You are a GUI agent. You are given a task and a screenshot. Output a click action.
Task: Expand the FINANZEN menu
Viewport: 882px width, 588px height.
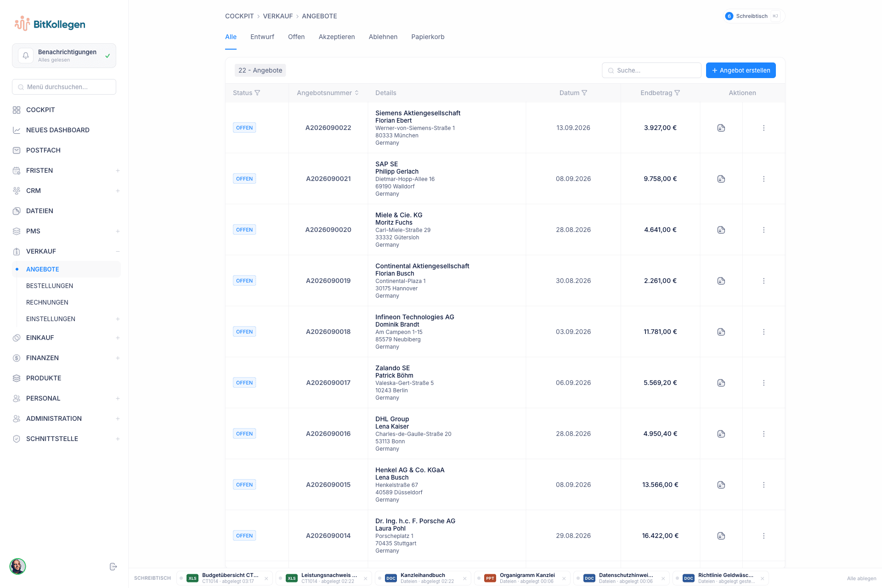[118, 358]
